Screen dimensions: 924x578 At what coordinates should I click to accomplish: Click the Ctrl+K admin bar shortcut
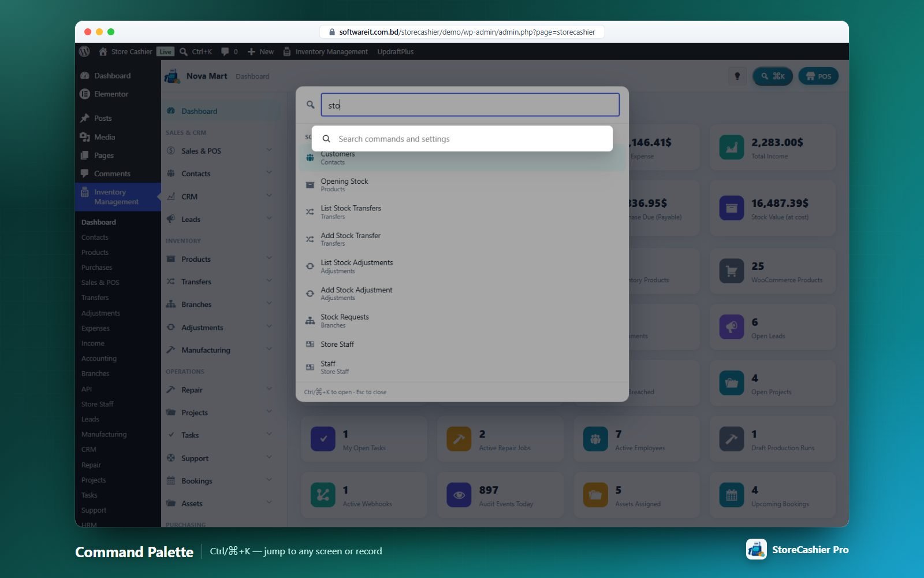click(x=196, y=51)
